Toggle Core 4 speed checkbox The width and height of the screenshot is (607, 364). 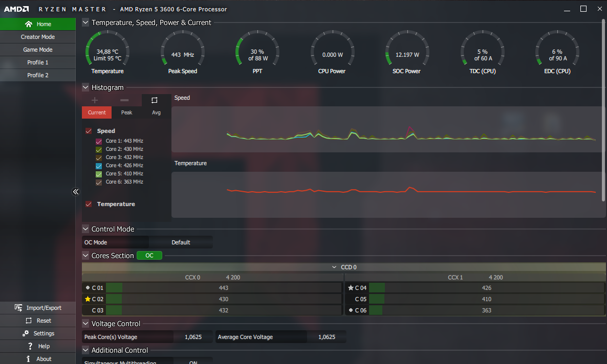click(99, 166)
